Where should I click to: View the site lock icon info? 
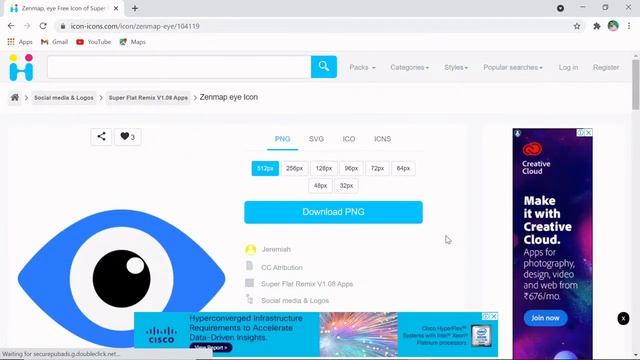62,26
